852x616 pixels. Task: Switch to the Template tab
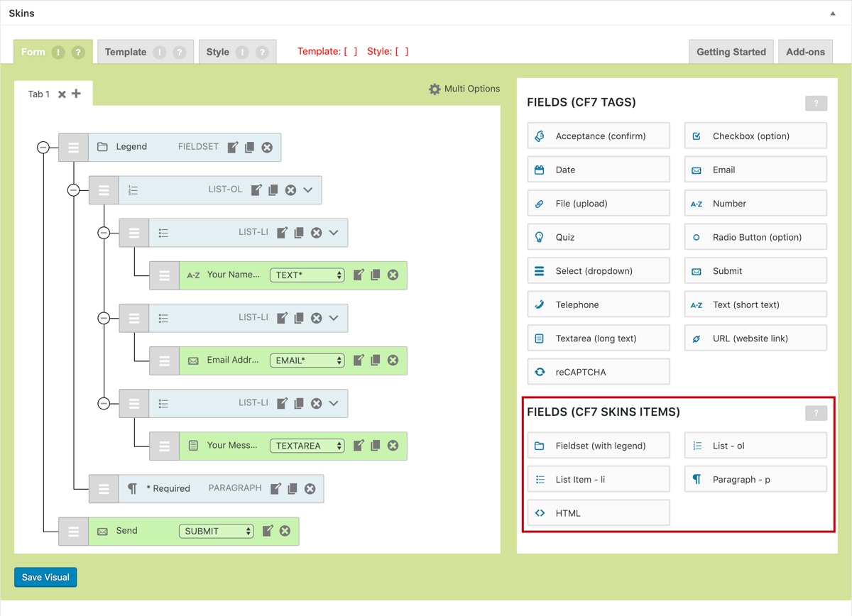126,52
